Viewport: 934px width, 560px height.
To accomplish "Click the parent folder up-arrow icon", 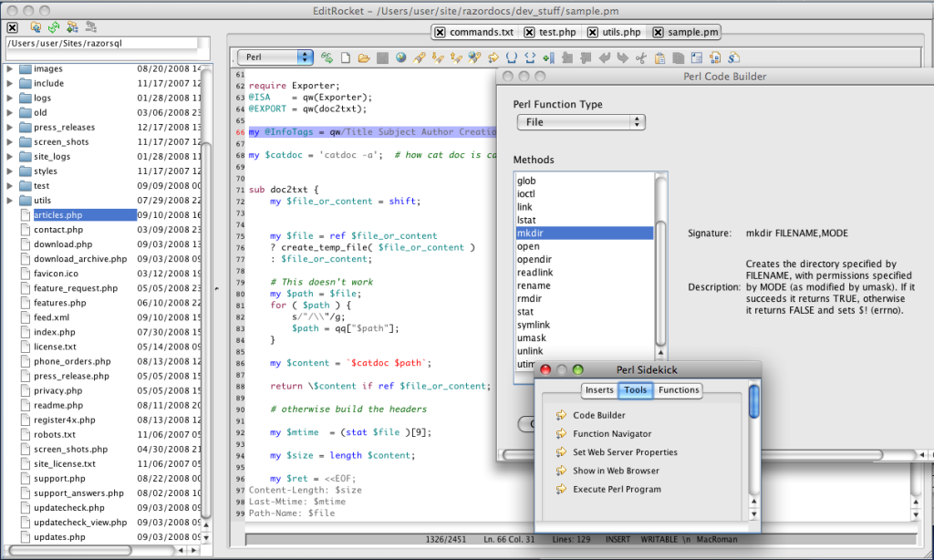I will click(x=36, y=27).
